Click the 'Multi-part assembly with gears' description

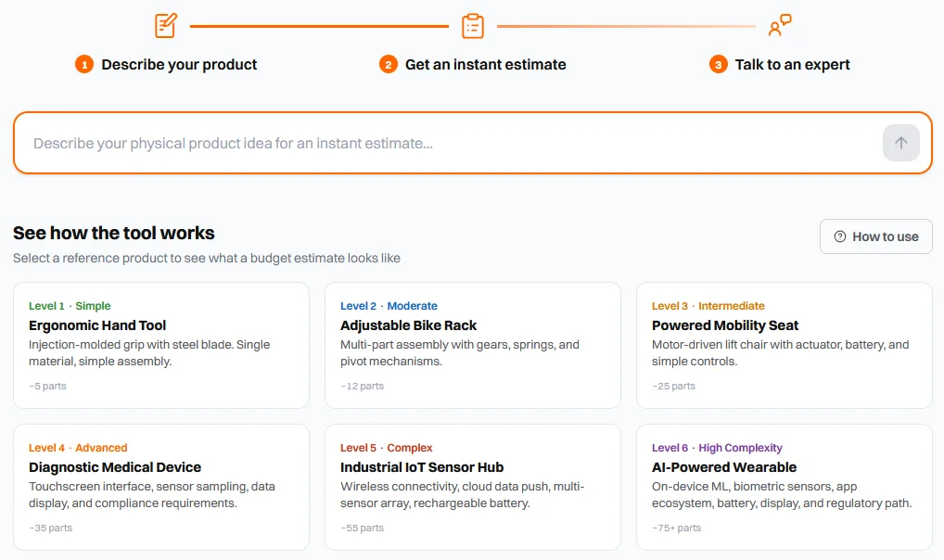tap(460, 353)
